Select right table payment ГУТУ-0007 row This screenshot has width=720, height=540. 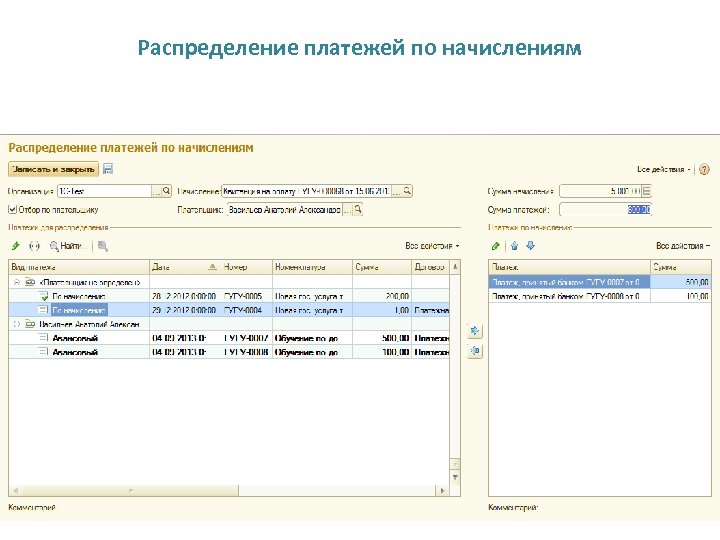tap(600, 282)
